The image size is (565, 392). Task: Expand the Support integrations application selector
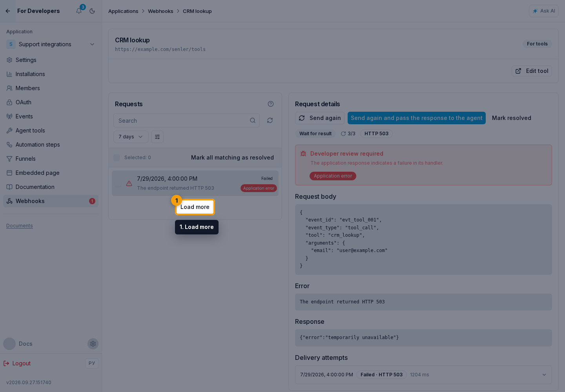(51, 44)
